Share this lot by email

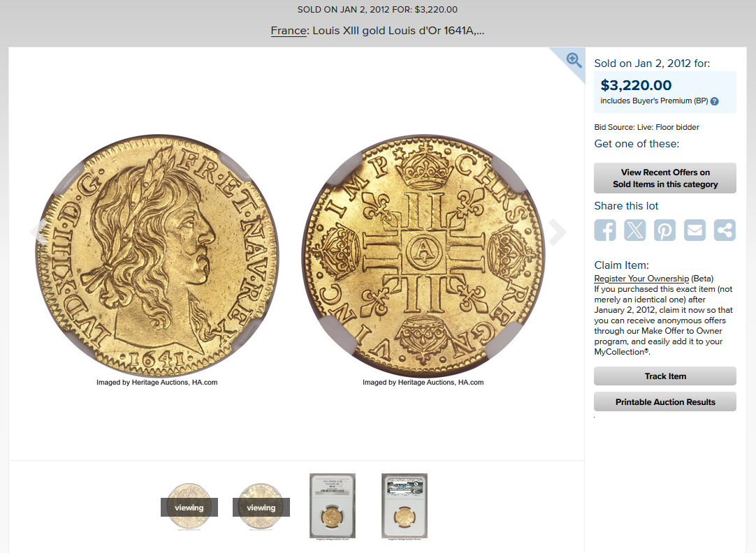[x=695, y=230]
